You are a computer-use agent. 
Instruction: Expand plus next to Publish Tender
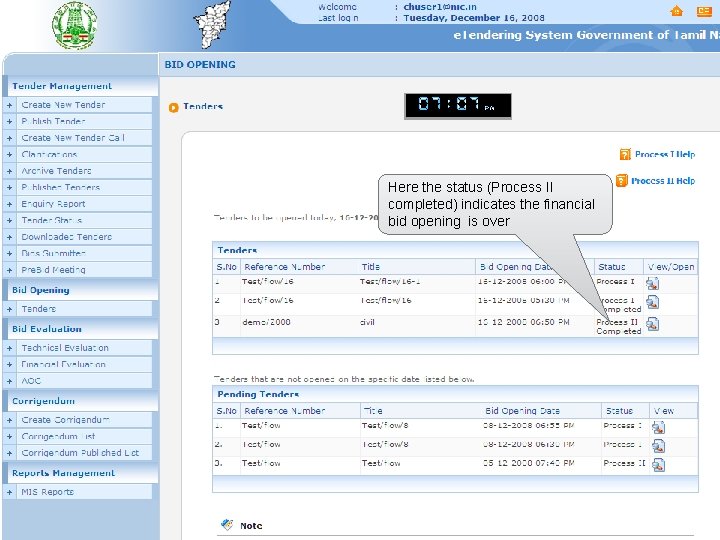[x=9, y=122]
